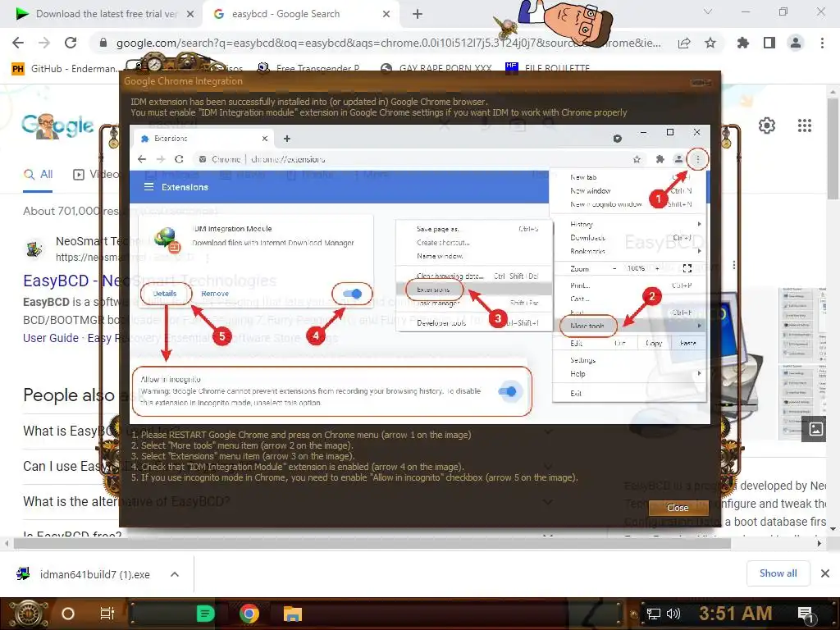Open FILE ROULETTE bookmark
The width and height of the screenshot is (840, 630).
547,69
